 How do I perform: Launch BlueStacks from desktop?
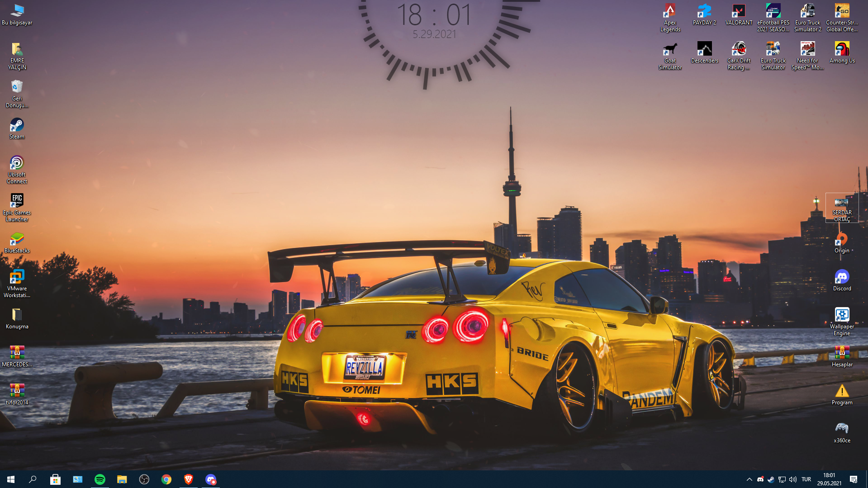pos(17,242)
